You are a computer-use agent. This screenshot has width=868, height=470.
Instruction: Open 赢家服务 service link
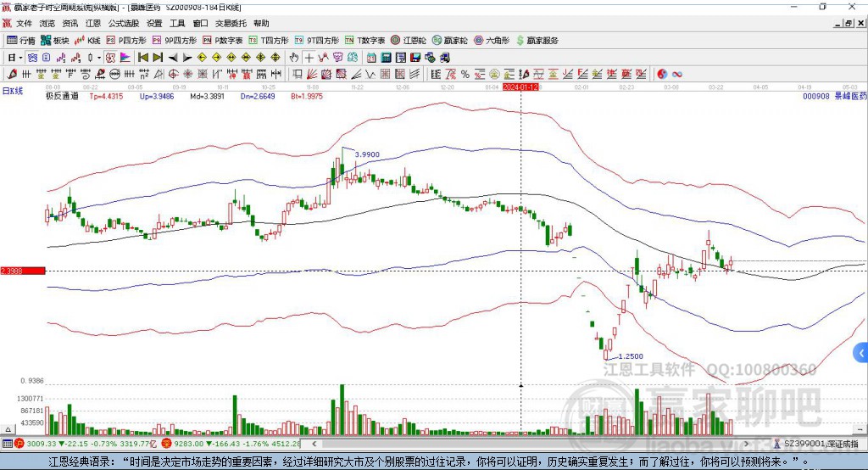(x=537, y=41)
